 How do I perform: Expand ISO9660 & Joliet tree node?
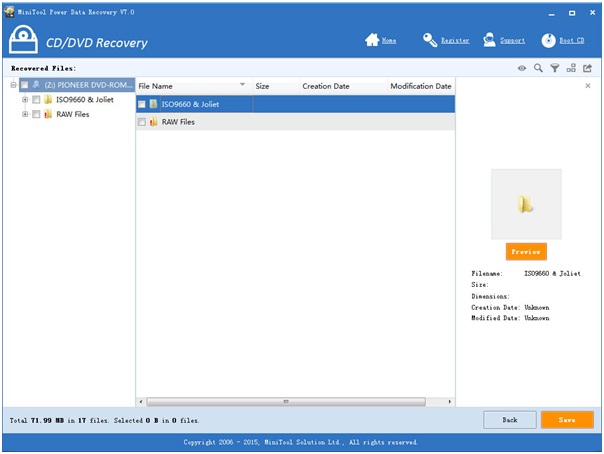(x=25, y=100)
